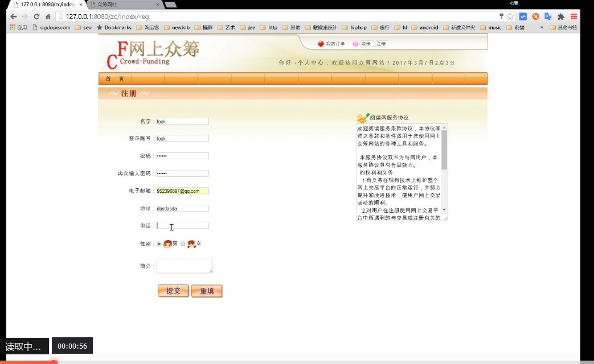Open the music bookmark folder
This screenshot has width=594, height=364.
coord(490,27)
